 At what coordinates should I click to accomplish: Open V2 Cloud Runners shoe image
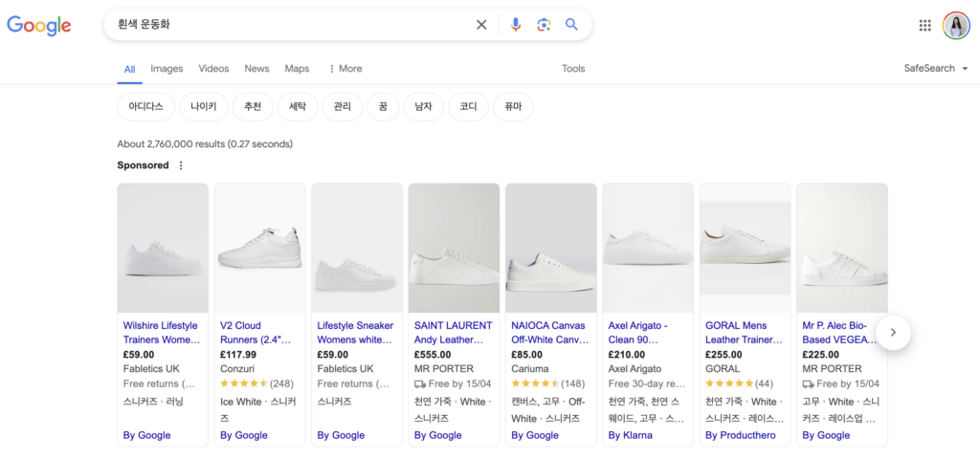tap(260, 248)
